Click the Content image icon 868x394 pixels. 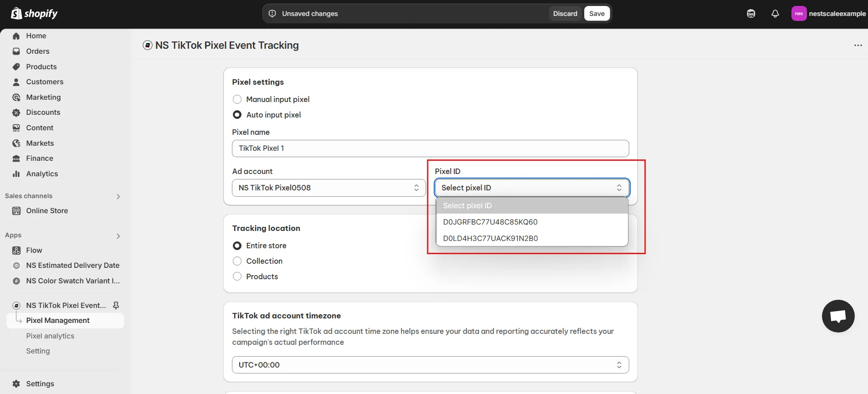(16, 128)
